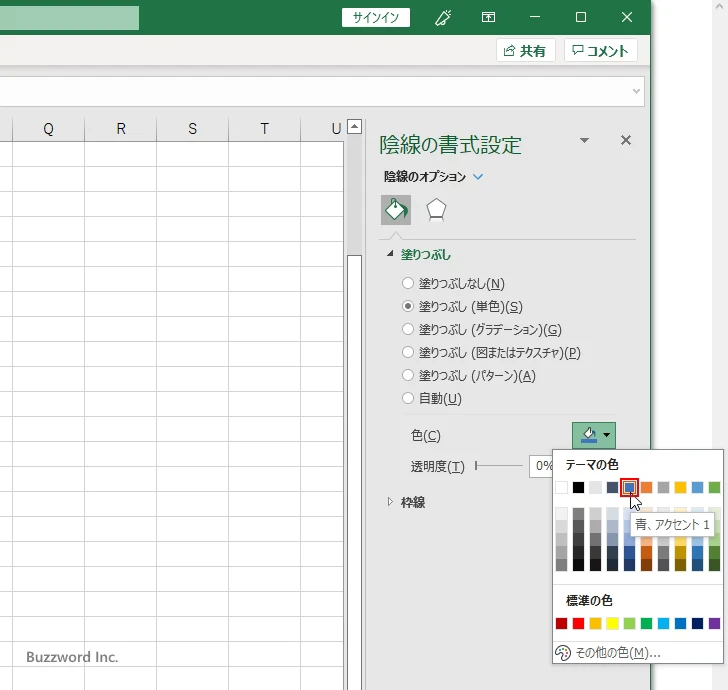Pick the blue standard color swatch
Screen dimensions: 728x690
pos(680,623)
